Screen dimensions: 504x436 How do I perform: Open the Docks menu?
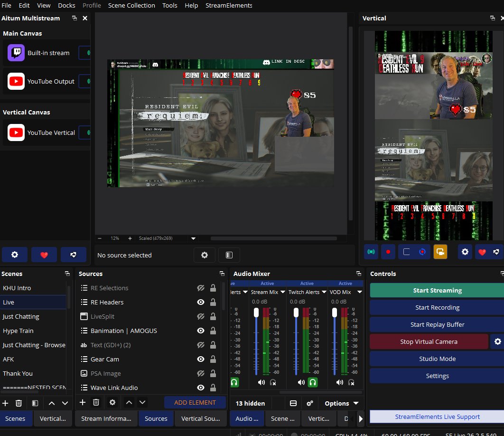click(x=66, y=6)
